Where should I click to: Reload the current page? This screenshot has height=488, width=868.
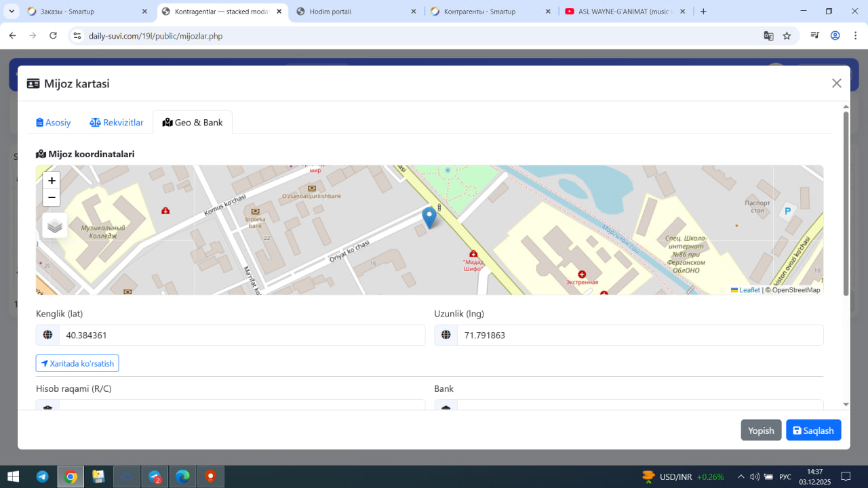pos(53,36)
